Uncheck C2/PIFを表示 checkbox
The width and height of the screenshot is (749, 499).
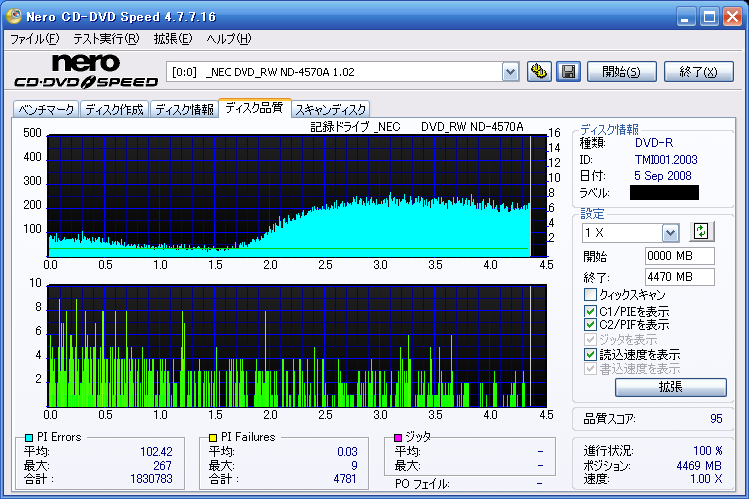(590, 325)
